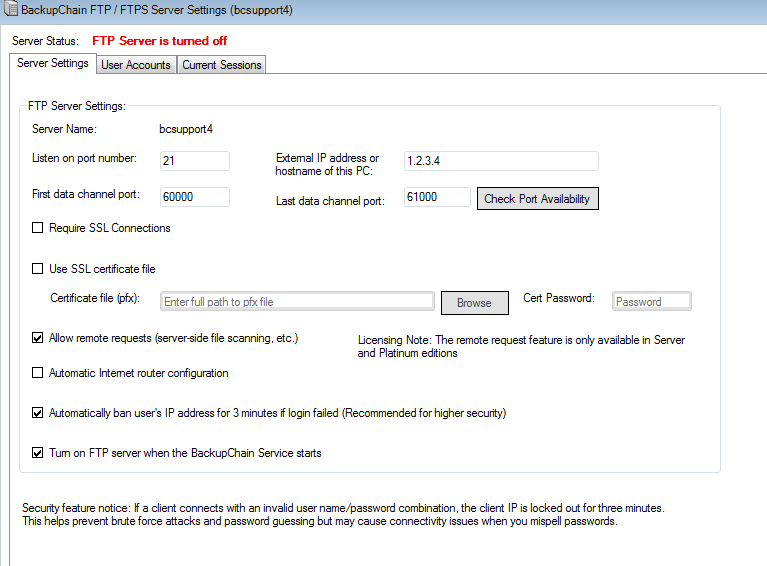
Task: Uncheck Automatically ban user's IP address option
Action: pyautogui.click(x=38, y=413)
